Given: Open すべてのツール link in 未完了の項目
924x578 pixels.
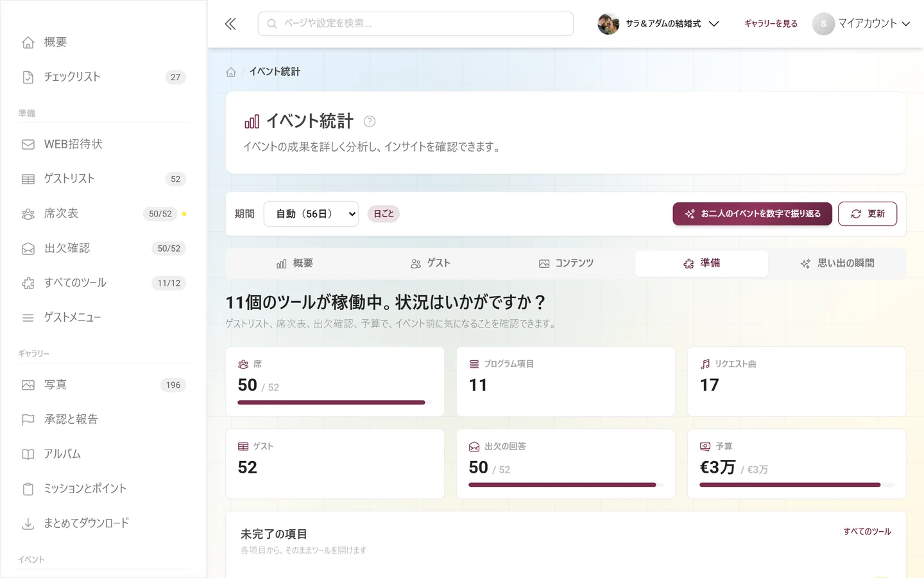Looking at the screenshot, I should click(x=867, y=532).
